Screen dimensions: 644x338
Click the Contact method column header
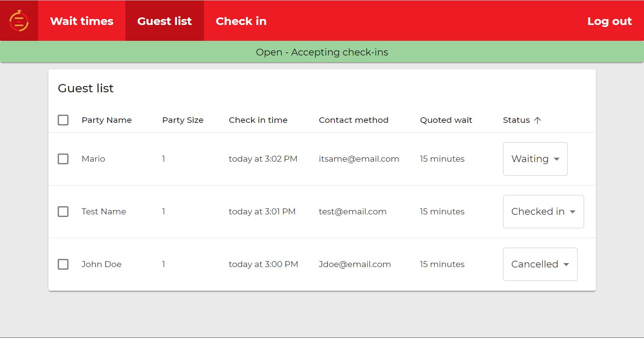[353, 120]
